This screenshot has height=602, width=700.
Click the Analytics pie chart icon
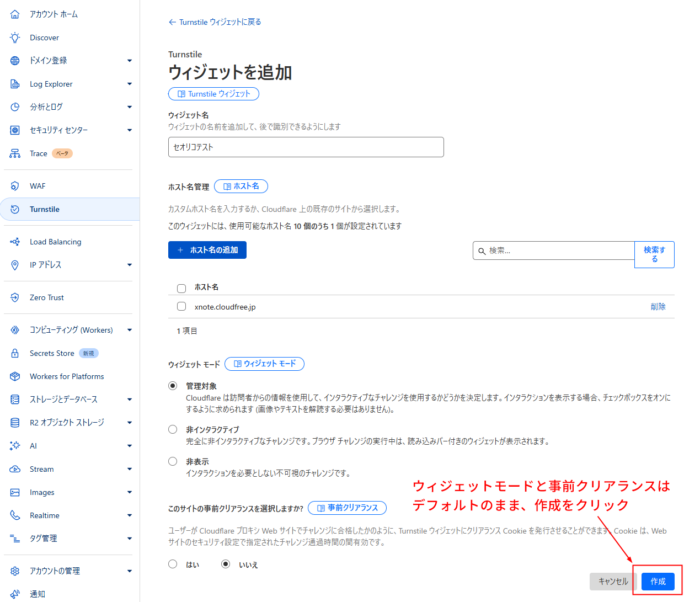[x=15, y=107]
